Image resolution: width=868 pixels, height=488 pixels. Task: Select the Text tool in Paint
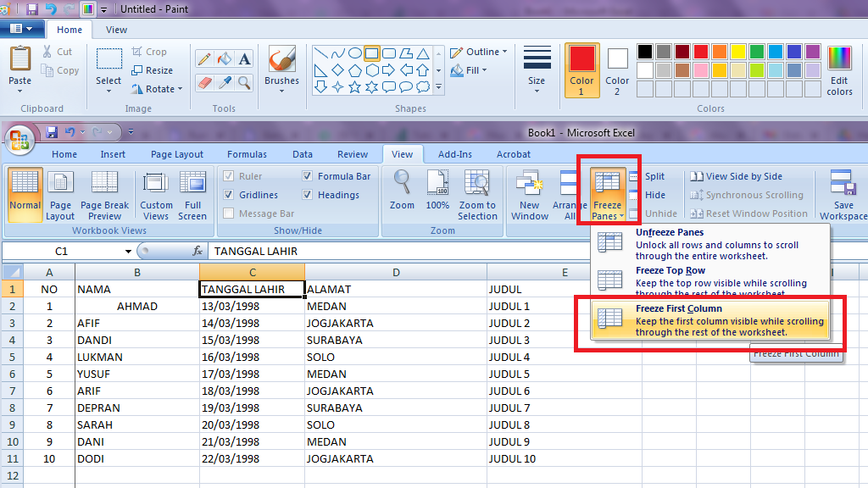[244, 58]
